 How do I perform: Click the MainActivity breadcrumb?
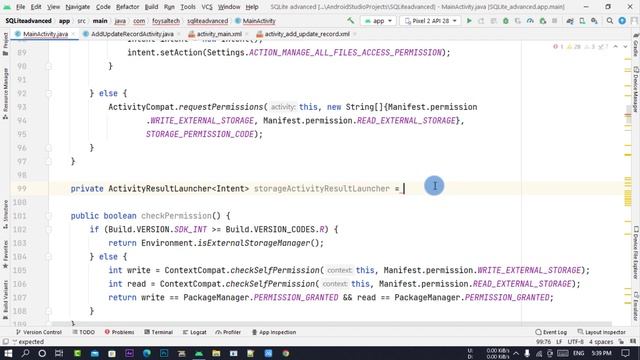tap(256, 21)
